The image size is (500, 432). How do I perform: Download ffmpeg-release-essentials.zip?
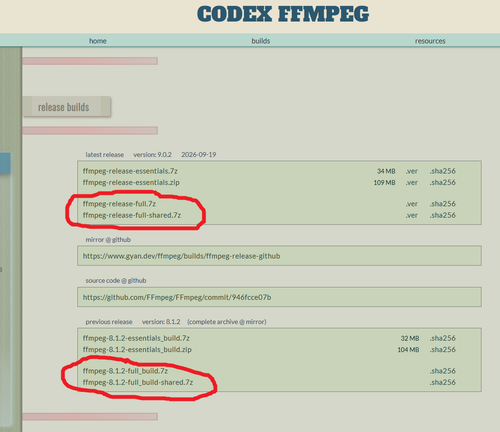coord(131,182)
